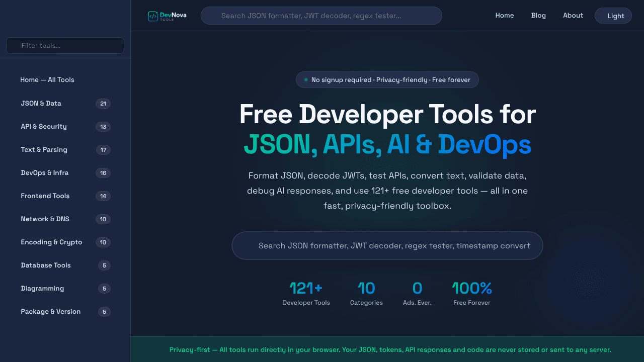Open the API & Security category
The width and height of the screenshot is (644, 362).
pyautogui.click(x=65, y=127)
